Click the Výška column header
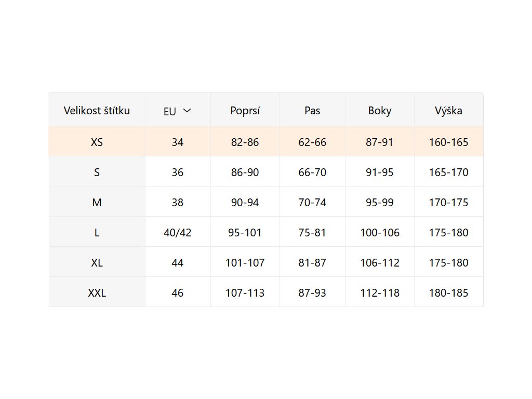532x399 pixels. tap(448, 110)
